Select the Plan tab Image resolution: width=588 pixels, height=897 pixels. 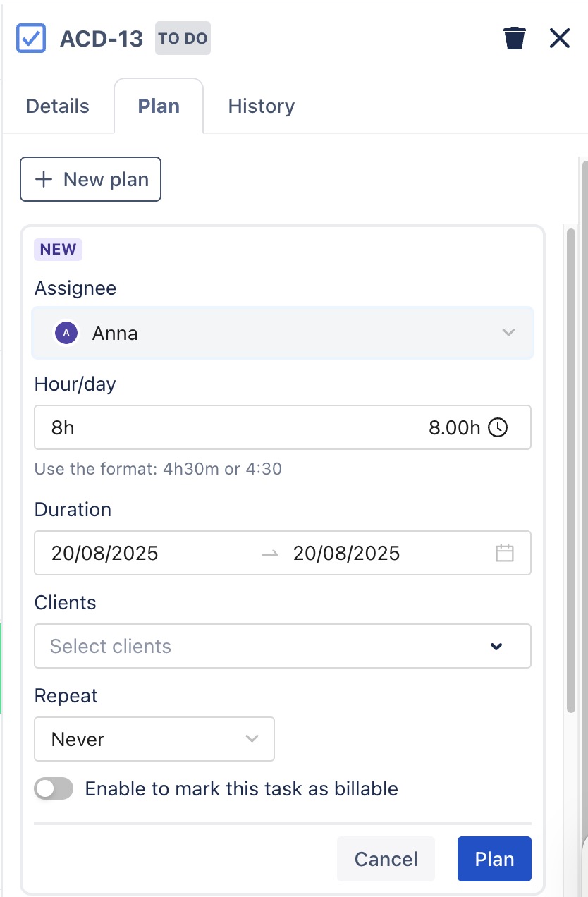click(159, 106)
